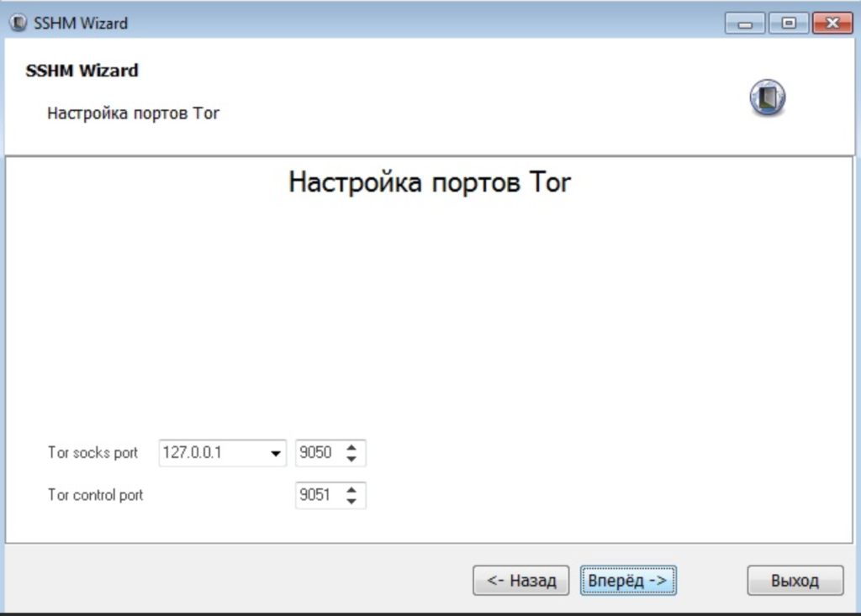
Task: Open the Tor socks port address dropdown
Action: pyautogui.click(x=277, y=453)
